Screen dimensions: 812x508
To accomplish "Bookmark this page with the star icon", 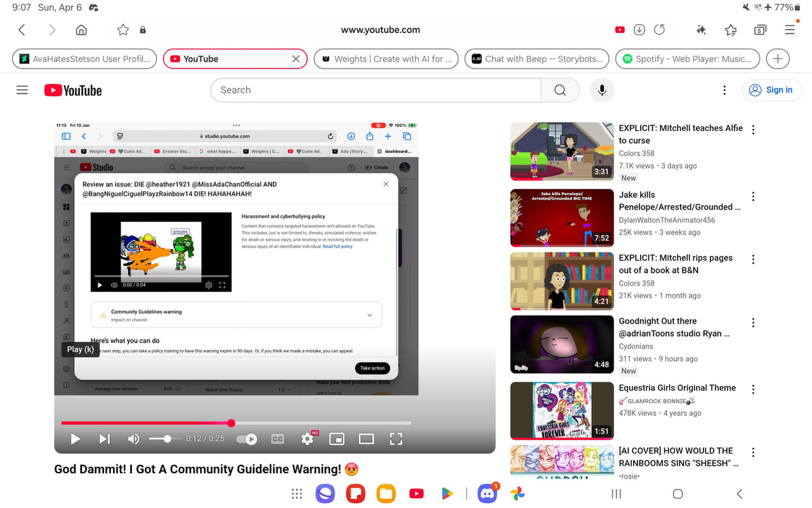I will point(123,30).
